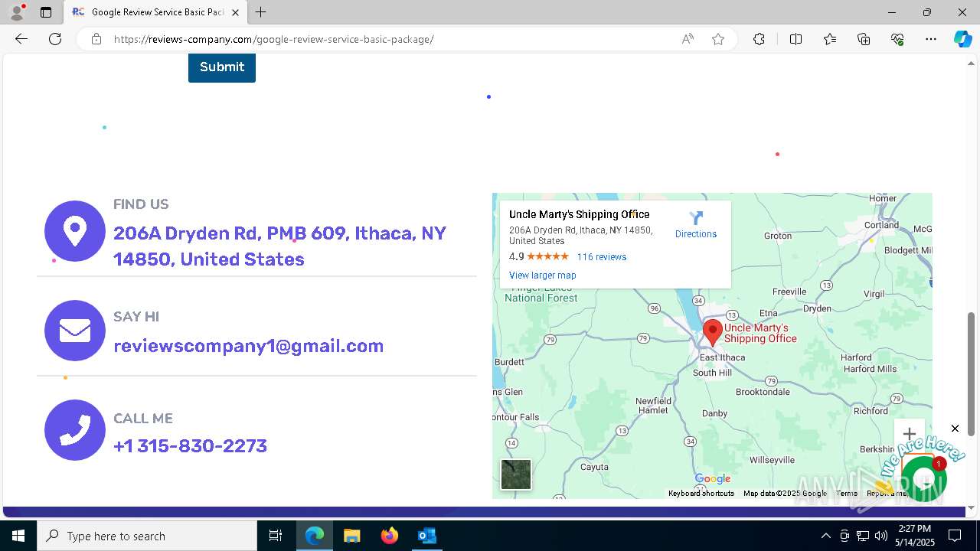Open the browser Extensions icon
Image resolution: width=980 pixels, height=551 pixels.
pos(759,39)
